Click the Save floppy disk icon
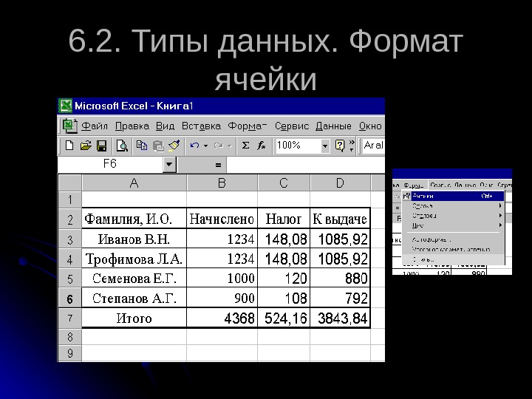 click(x=101, y=146)
